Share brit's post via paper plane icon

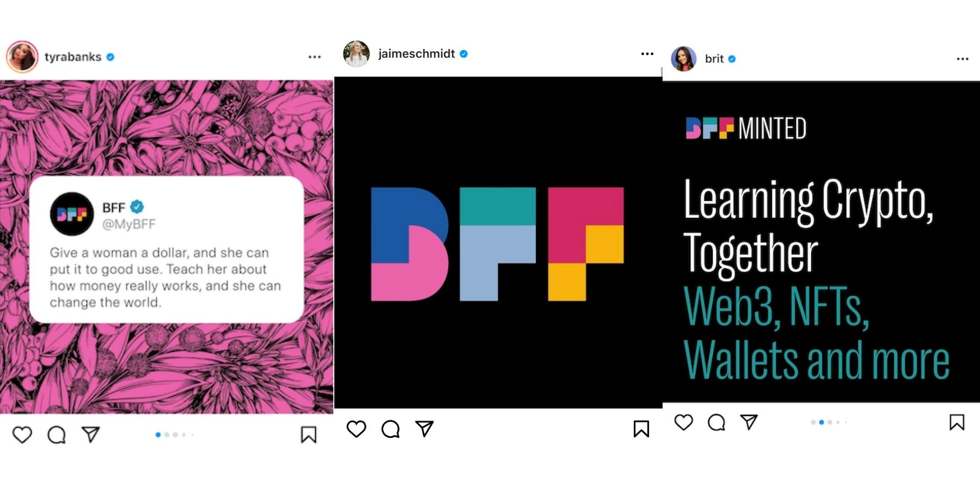tap(749, 422)
